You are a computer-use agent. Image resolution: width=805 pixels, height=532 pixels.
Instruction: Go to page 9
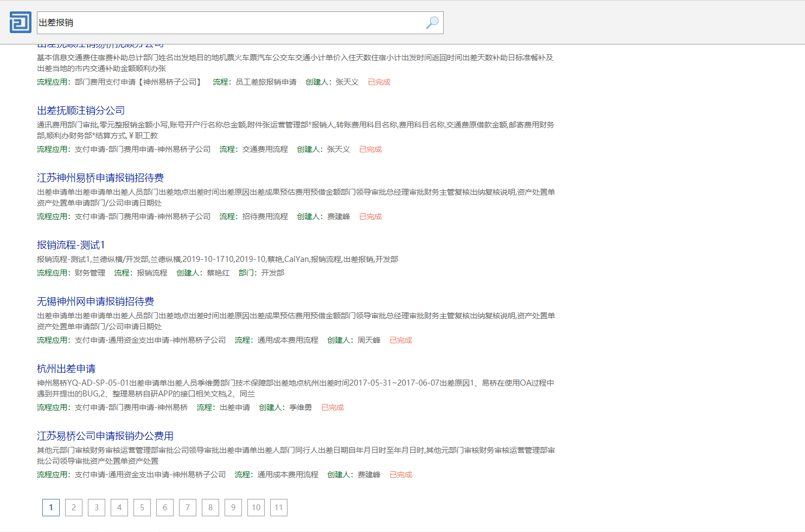click(233, 508)
